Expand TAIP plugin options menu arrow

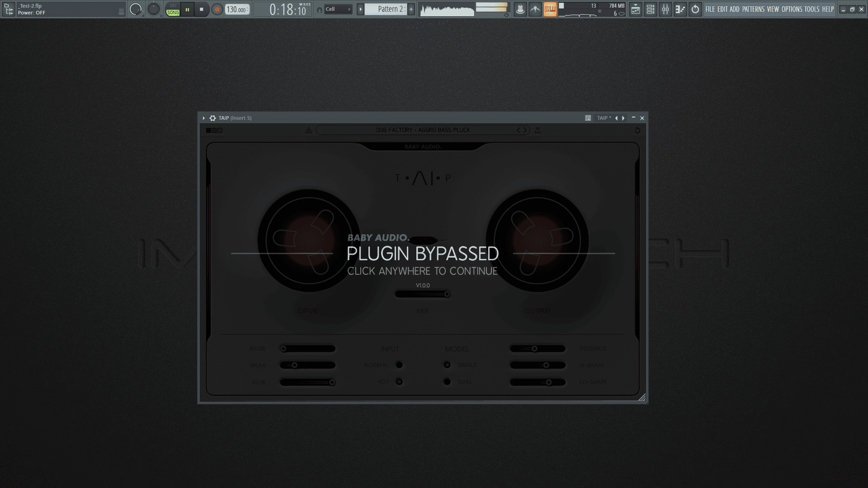[x=204, y=118]
